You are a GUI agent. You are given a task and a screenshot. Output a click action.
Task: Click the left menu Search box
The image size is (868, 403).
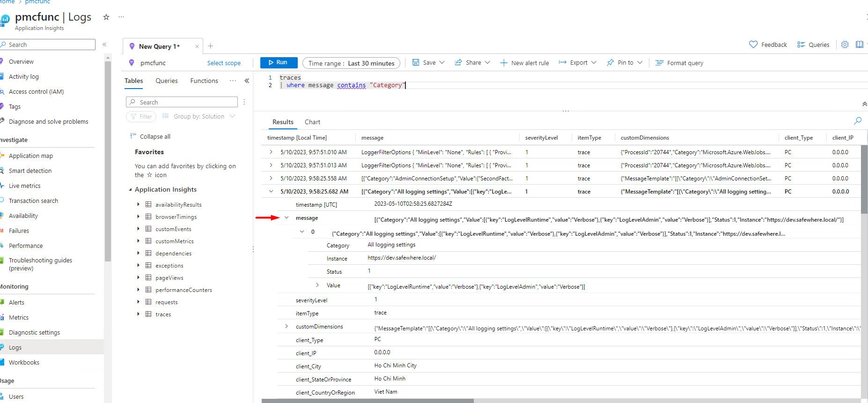click(48, 45)
